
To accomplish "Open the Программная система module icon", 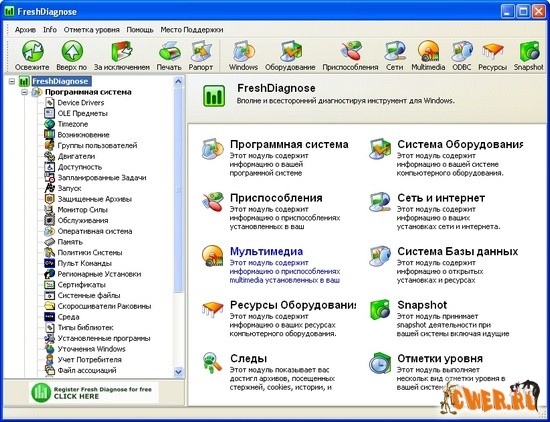I will coord(213,149).
